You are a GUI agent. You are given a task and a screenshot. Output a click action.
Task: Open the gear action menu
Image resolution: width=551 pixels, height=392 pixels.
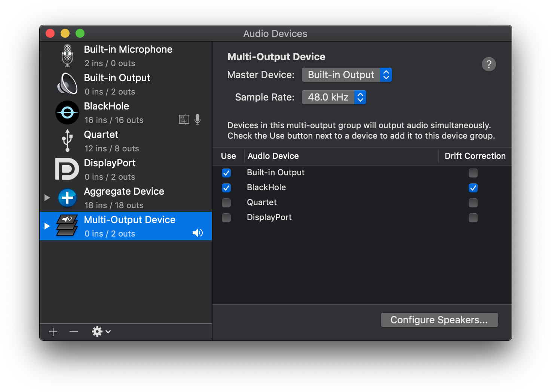pos(101,331)
